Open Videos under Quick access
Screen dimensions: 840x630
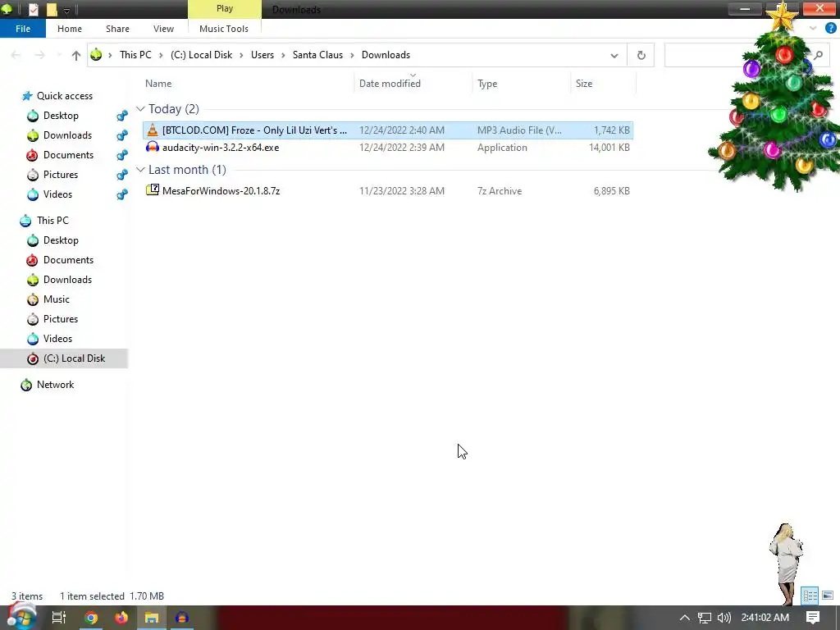click(57, 194)
